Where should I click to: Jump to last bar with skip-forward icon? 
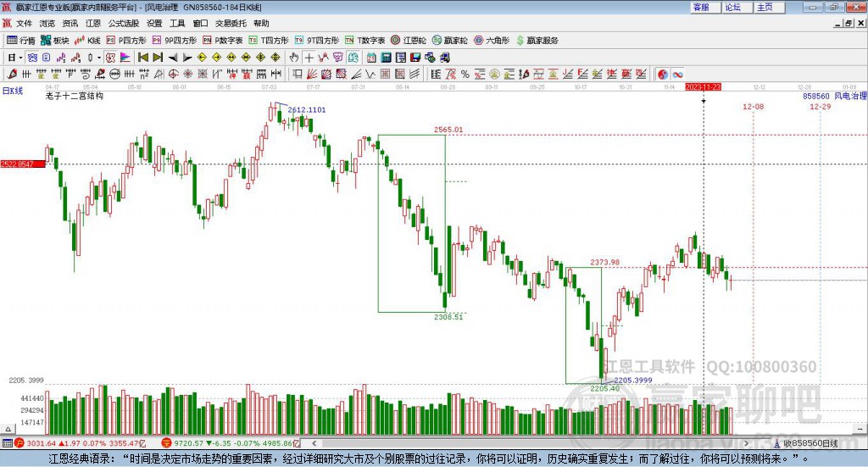pyautogui.click(x=158, y=58)
